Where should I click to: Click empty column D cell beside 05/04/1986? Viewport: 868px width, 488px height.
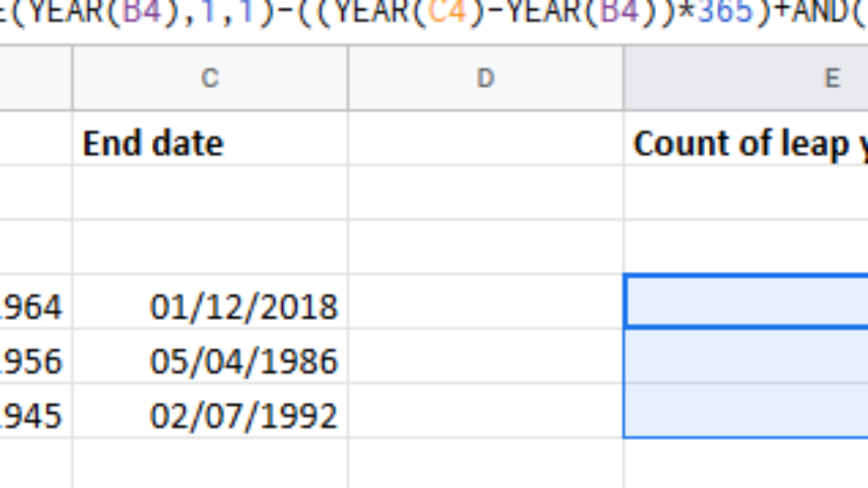tap(485, 356)
